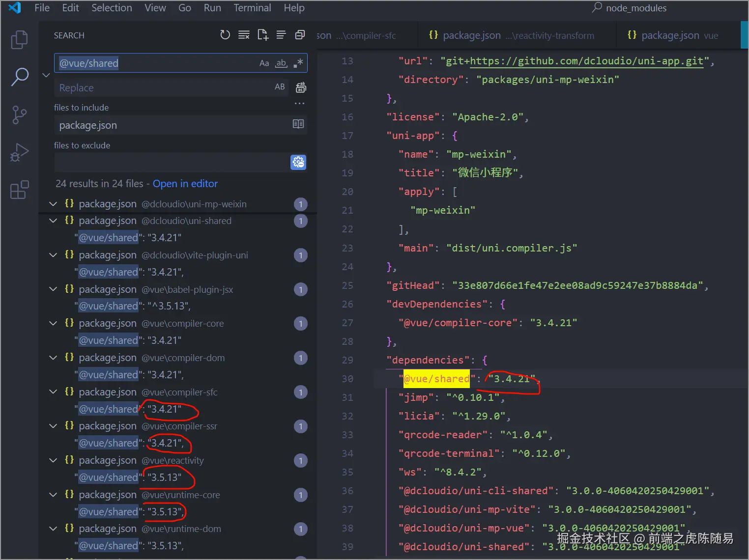Click the "devDependencies" key on line 26

[437, 304]
